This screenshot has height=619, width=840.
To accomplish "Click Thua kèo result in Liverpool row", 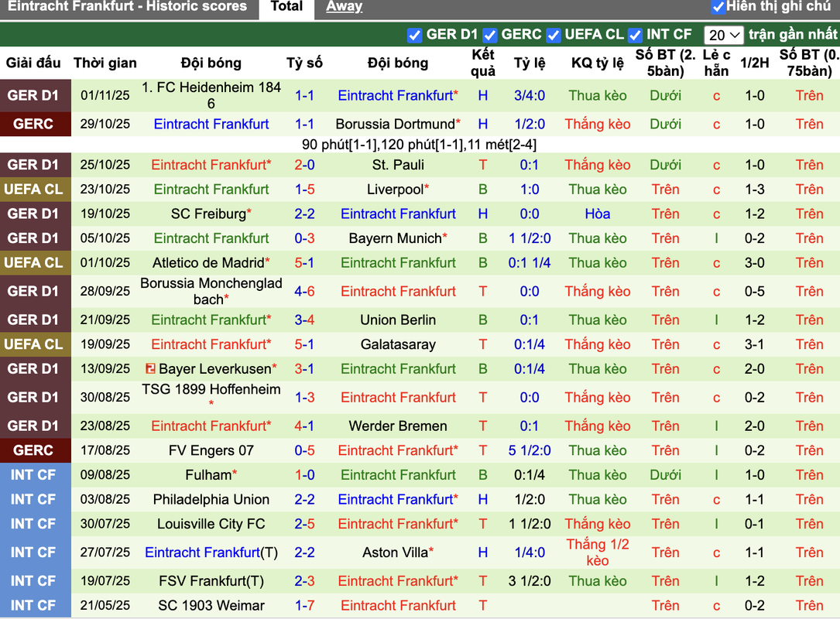I will tap(598, 190).
